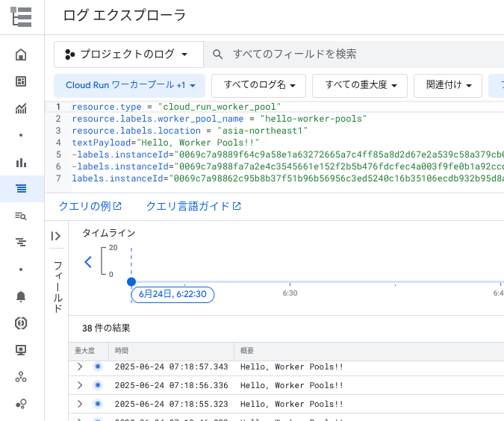Open クエリ言語ガイド link
Image resolution: width=504 pixels, height=421 pixels.
click(193, 206)
